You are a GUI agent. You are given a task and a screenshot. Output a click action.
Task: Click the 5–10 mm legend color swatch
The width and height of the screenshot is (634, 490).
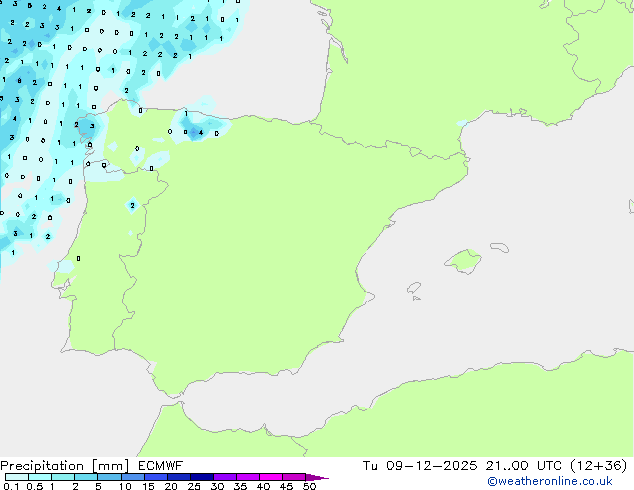pos(109,477)
